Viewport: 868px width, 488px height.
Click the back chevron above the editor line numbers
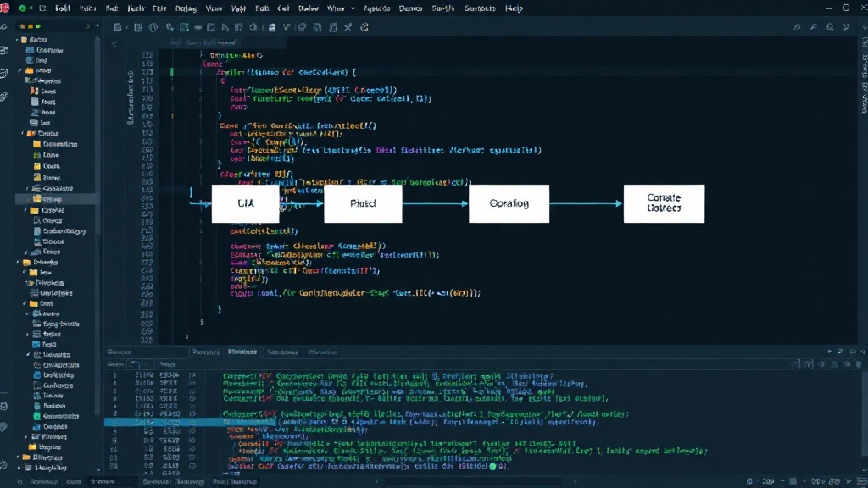[114, 44]
